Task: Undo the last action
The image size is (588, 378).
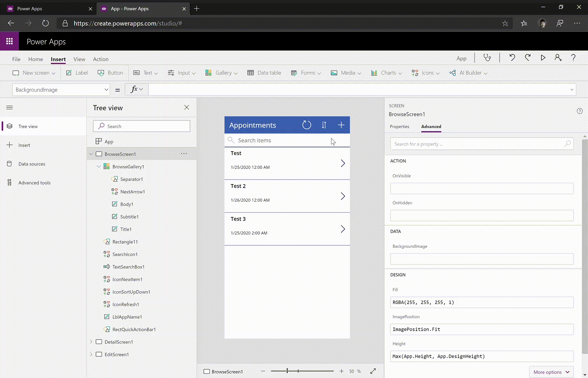Action: [x=512, y=58]
